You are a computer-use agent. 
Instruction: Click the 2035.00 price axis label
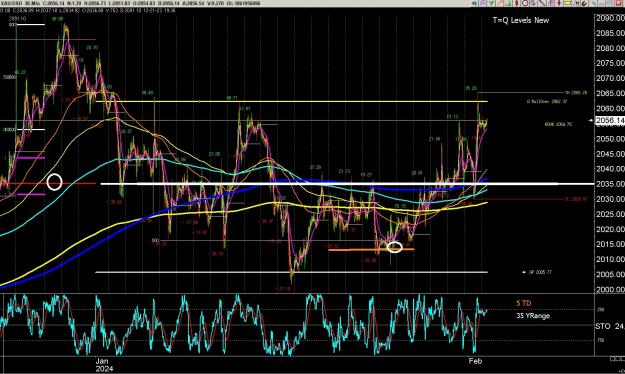(x=610, y=184)
